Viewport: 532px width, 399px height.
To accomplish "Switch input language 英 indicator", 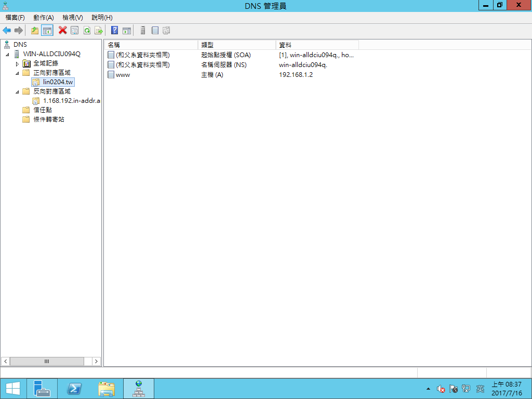I will point(480,389).
